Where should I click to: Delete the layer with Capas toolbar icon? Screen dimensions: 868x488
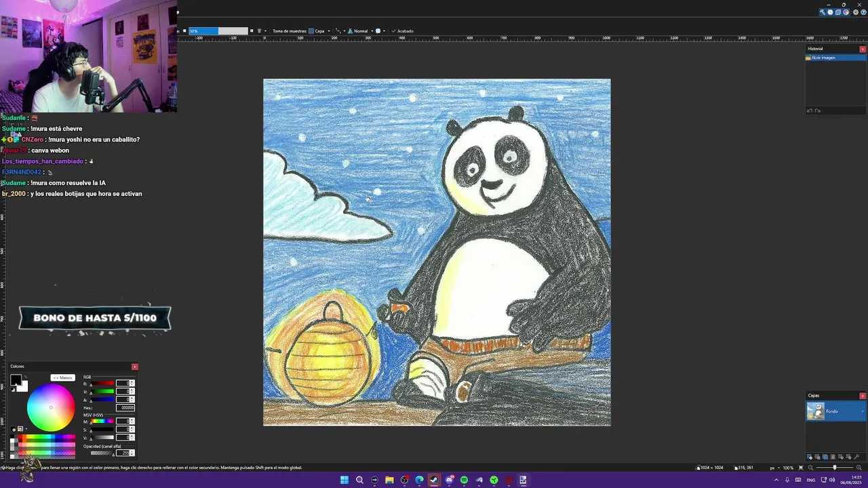(x=817, y=457)
